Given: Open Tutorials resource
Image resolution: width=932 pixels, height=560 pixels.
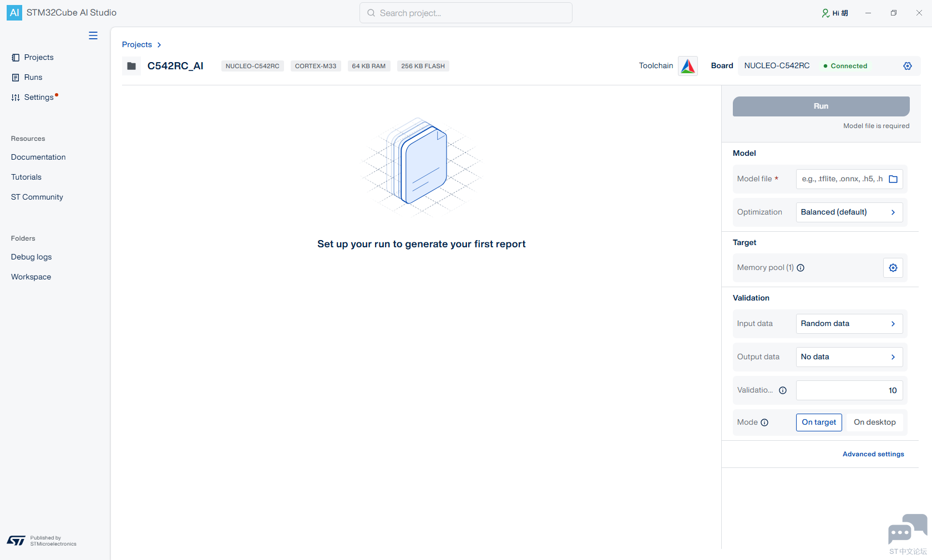Looking at the screenshot, I should pyautogui.click(x=26, y=177).
